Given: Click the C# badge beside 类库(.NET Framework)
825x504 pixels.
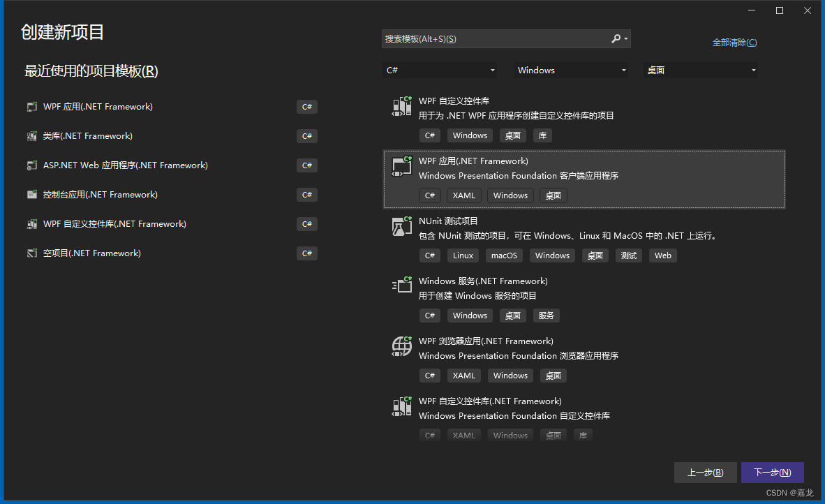Looking at the screenshot, I should [x=307, y=136].
